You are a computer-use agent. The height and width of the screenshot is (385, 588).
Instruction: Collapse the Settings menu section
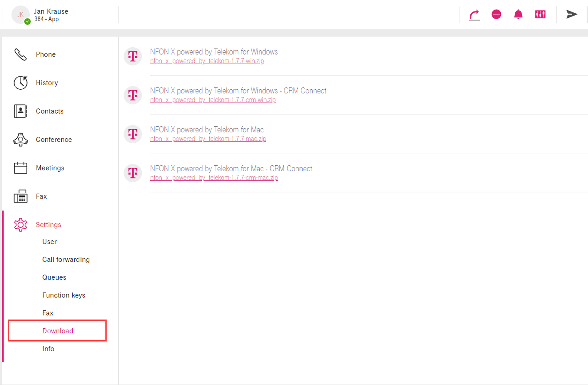pyautogui.click(x=48, y=225)
